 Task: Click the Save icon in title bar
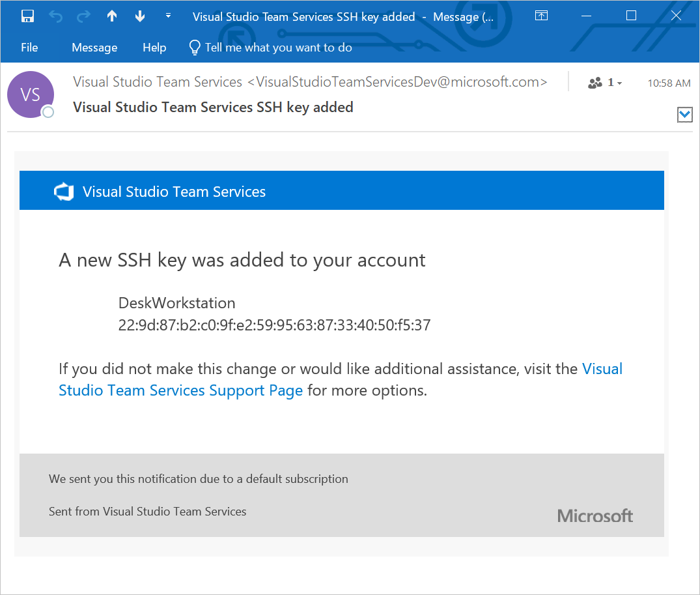27,16
